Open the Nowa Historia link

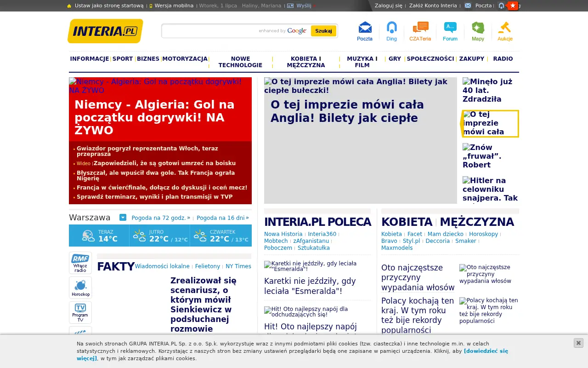(283, 234)
